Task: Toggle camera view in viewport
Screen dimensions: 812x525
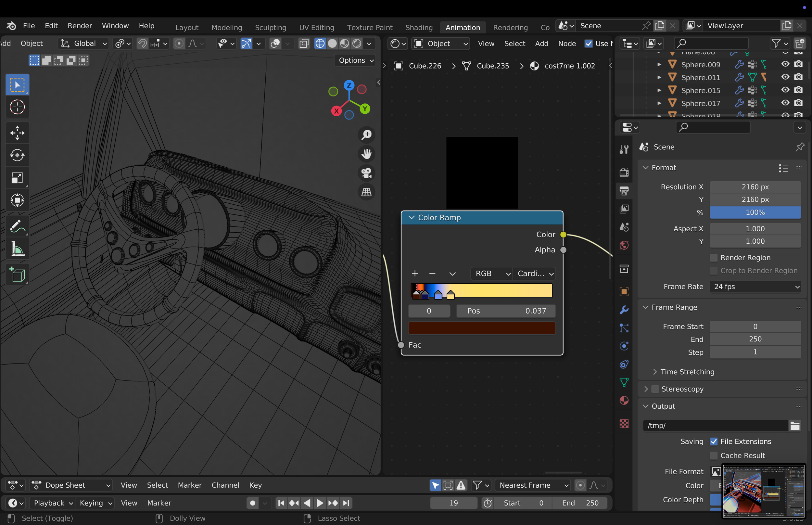Action: [366, 173]
